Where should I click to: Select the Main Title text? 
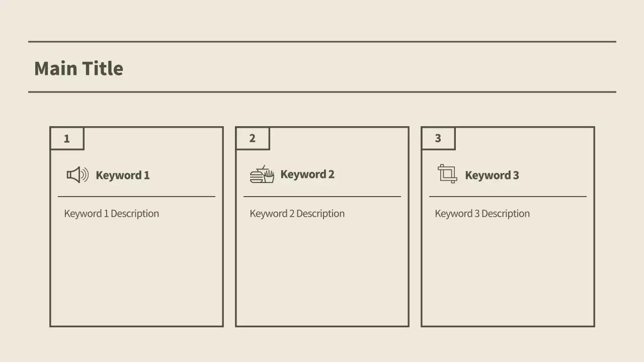78,68
